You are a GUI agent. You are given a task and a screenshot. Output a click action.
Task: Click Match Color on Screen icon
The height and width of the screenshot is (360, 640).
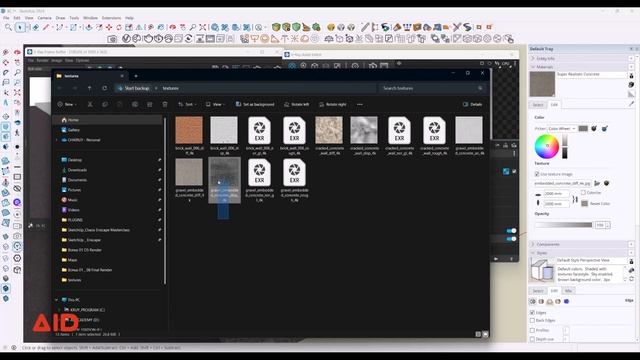[x=604, y=129]
